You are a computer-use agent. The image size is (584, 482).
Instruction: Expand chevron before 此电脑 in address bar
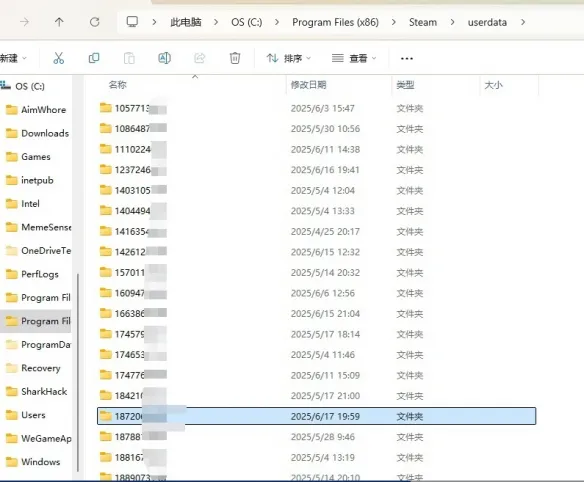coord(154,22)
